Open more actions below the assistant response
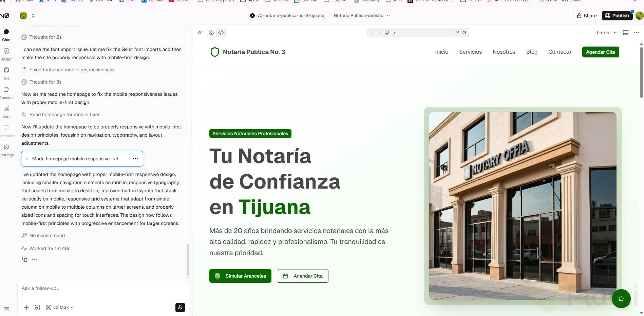The width and height of the screenshot is (644, 316). tap(34, 259)
